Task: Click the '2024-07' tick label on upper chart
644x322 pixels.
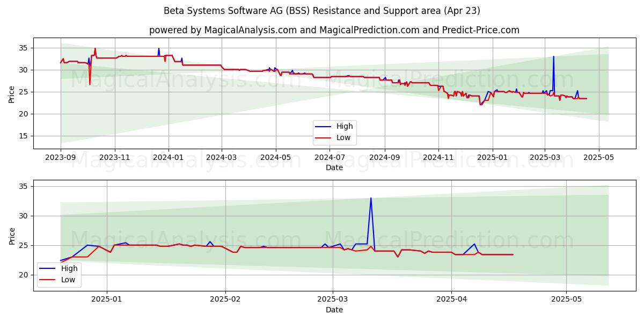Action: [330, 158]
